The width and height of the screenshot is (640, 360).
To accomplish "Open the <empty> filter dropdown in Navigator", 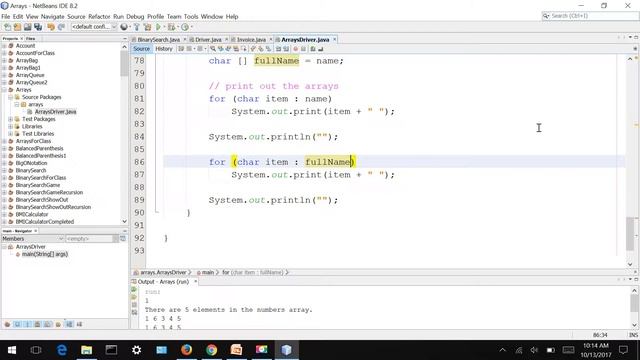I will point(92,238).
